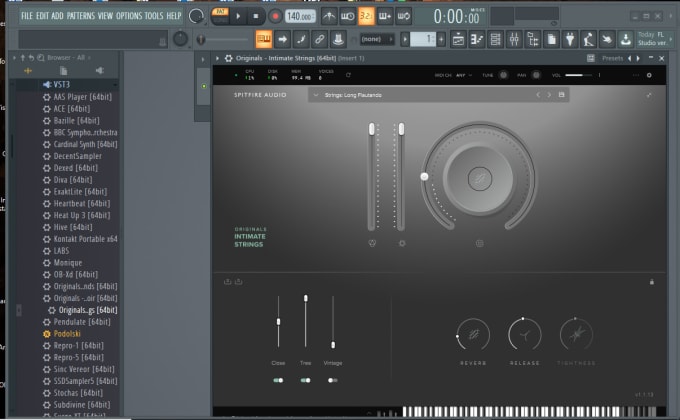Toggle the Close mic switch
The image size is (680, 420).
[278, 380]
